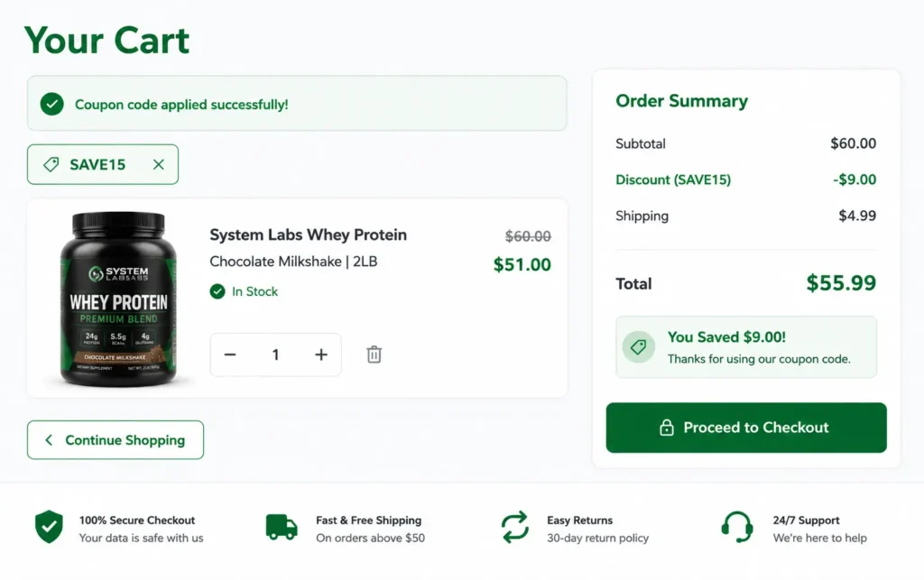Image resolution: width=924 pixels, height=580 pixels.
Task: Remove the SAVE15 coupon with the X
Action: coord(159,164)
